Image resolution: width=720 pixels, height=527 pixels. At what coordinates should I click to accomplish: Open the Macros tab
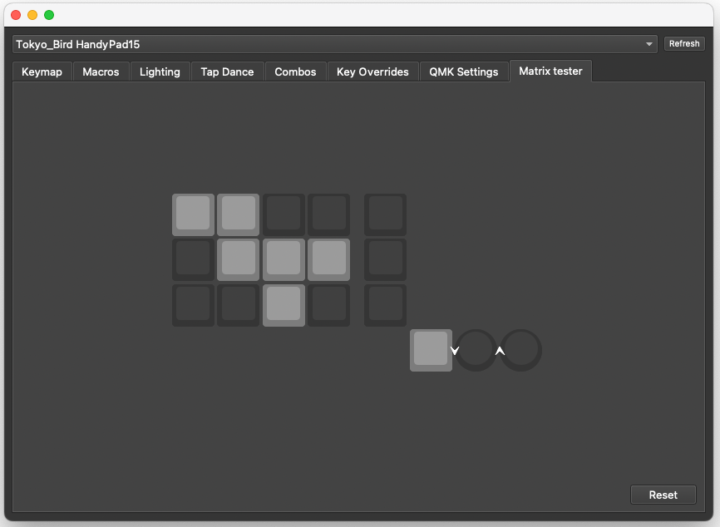point(101,72)
